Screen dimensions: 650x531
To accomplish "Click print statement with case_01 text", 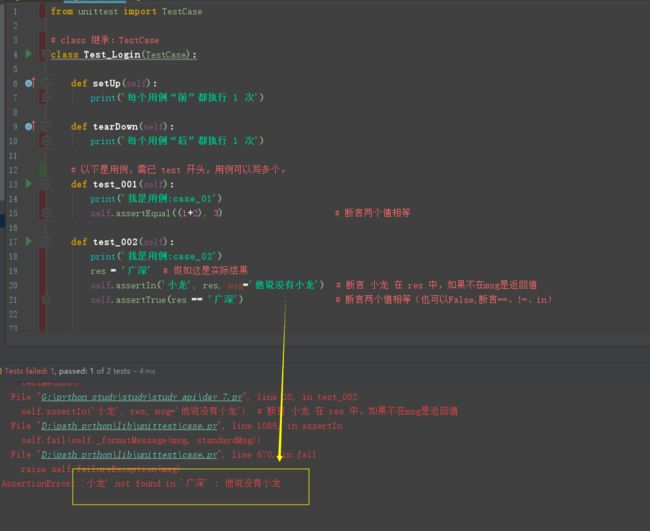I will tap(156, 199).
